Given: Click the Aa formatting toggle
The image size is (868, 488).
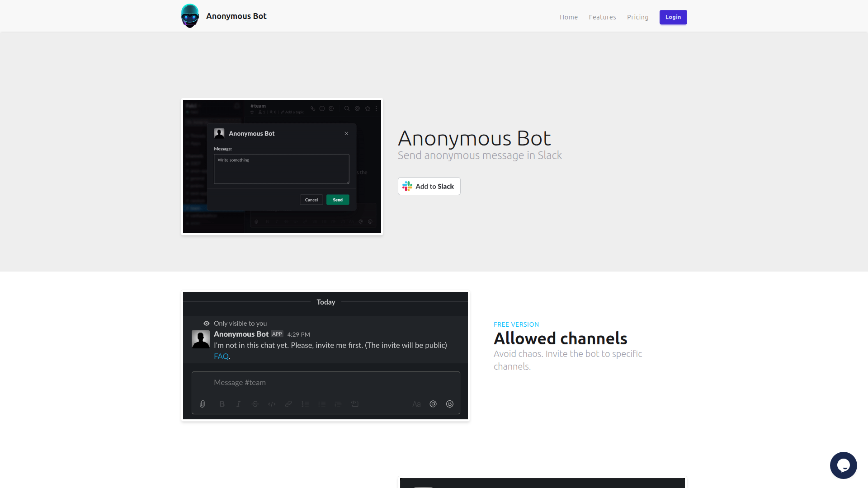Looking at the screenshot, I should pyautogui.click(x=416, y=404).
